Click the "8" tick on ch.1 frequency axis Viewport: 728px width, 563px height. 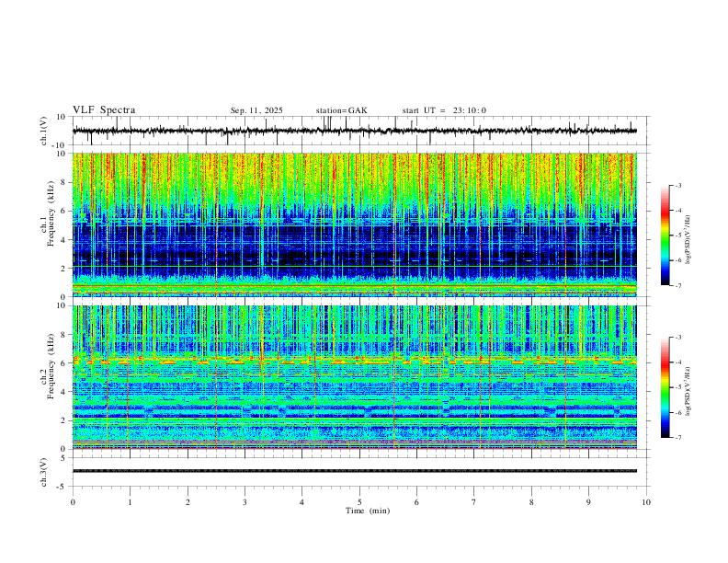(x=64, y=182)
